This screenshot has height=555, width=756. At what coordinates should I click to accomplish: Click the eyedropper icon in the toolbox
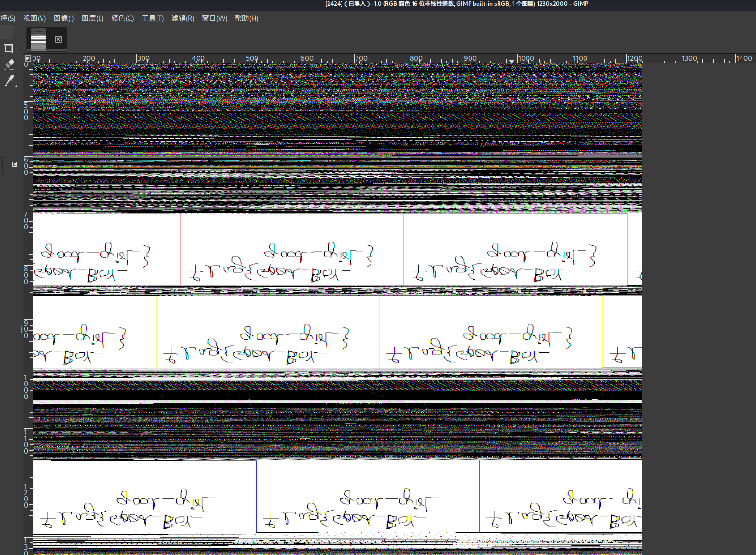coord(8,81)
